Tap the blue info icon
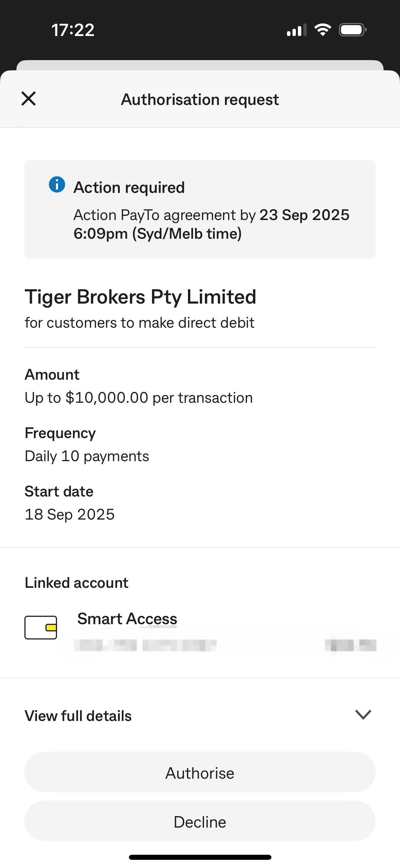 click(57, 185)
